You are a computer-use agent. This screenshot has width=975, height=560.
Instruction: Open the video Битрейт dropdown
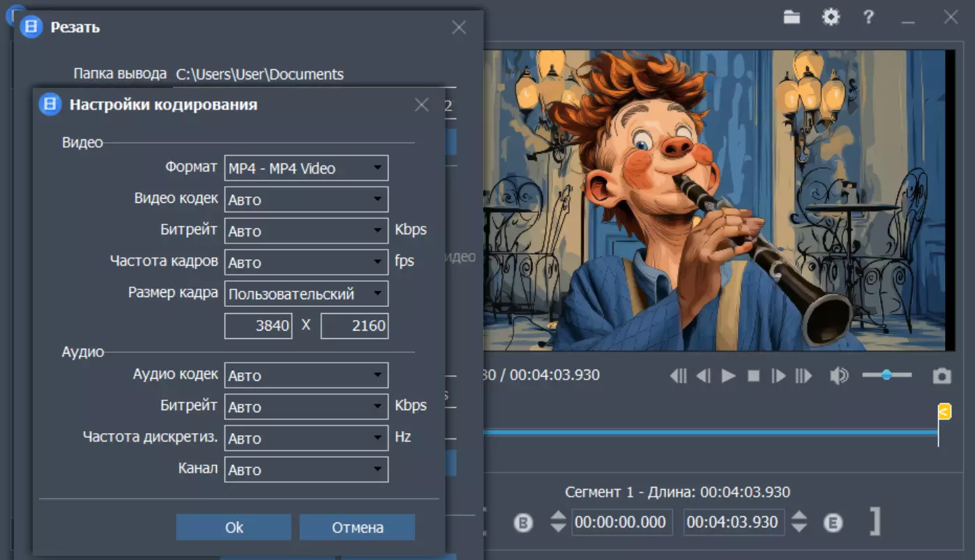[x=306, y=231]
